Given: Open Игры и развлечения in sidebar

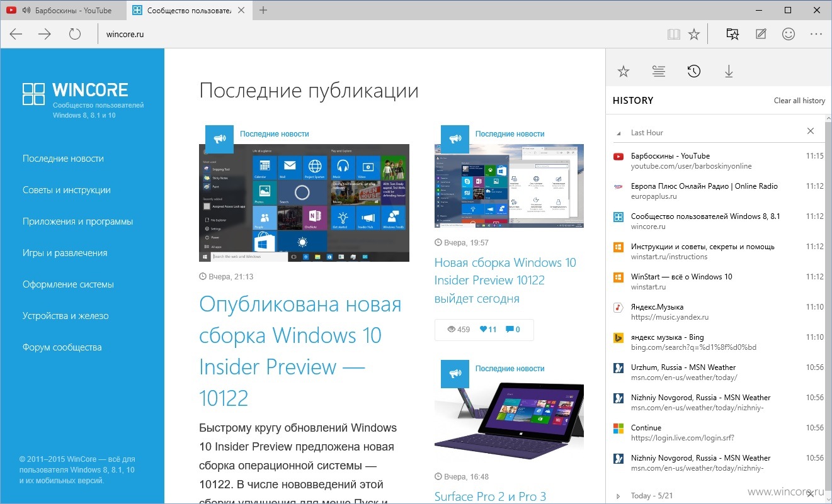Looking at the screenshot, I should (x=65, y=253).
